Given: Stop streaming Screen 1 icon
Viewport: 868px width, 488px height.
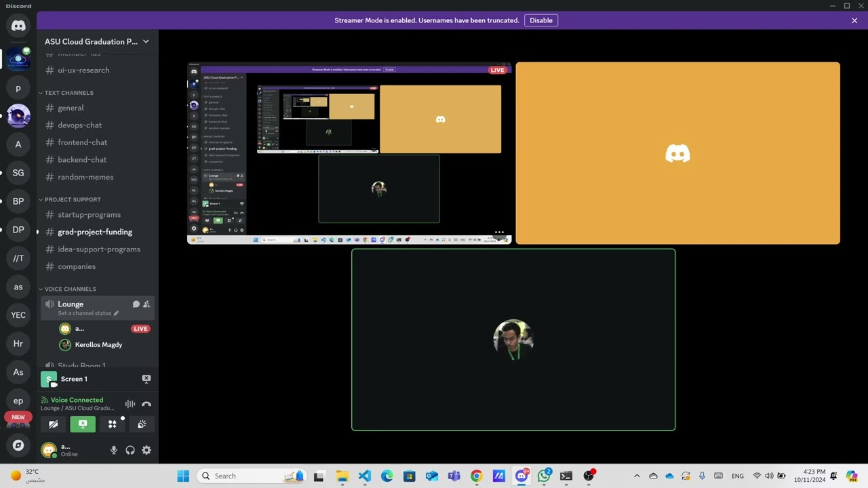Looking at the screenshot, I should coord(146,379).
